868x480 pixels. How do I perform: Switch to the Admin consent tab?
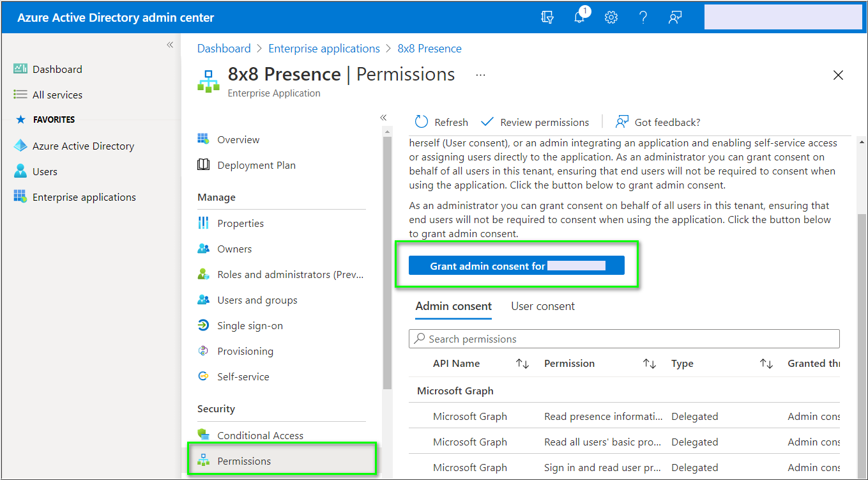pos(453,306)
